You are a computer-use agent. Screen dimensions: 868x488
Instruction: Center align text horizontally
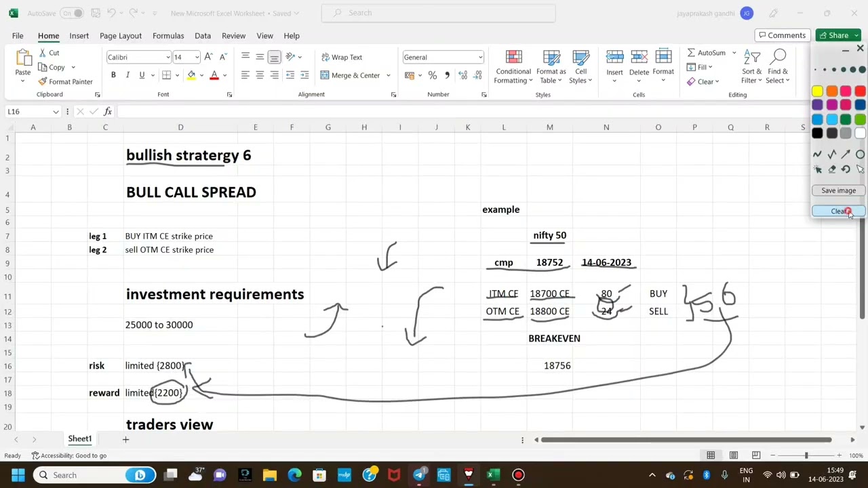260,75
